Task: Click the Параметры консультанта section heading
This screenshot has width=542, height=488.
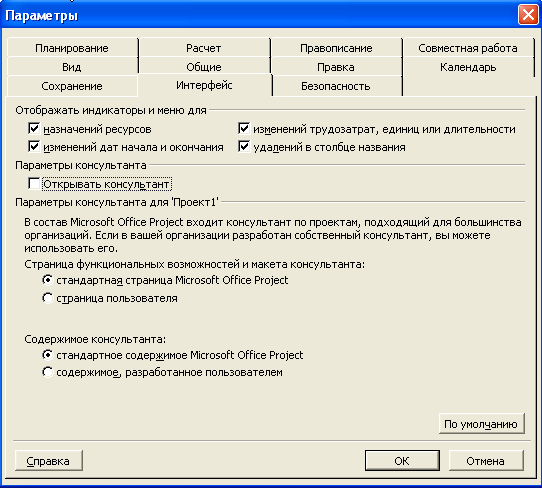Action: coord(81,165)
